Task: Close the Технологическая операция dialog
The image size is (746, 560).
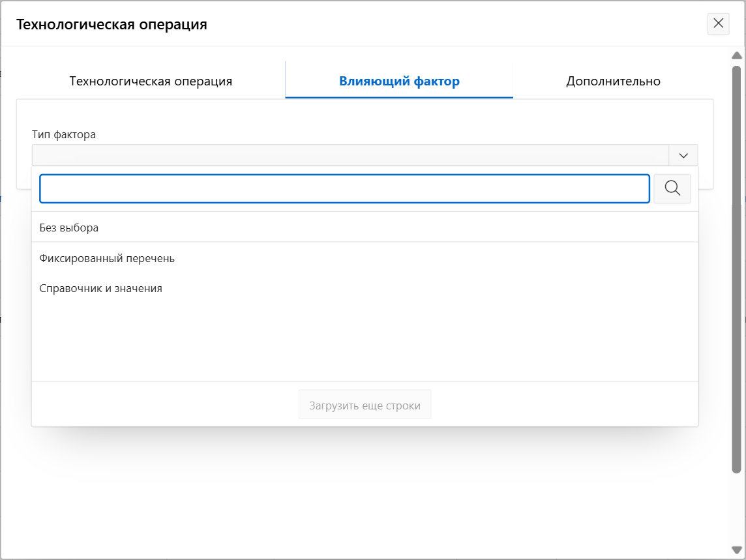Action: point(718,24)
